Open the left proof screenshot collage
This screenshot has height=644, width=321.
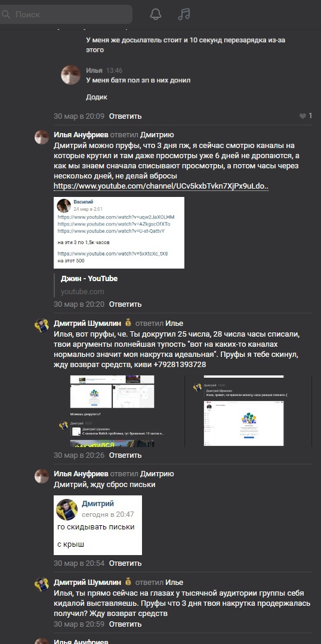(119, 411)
